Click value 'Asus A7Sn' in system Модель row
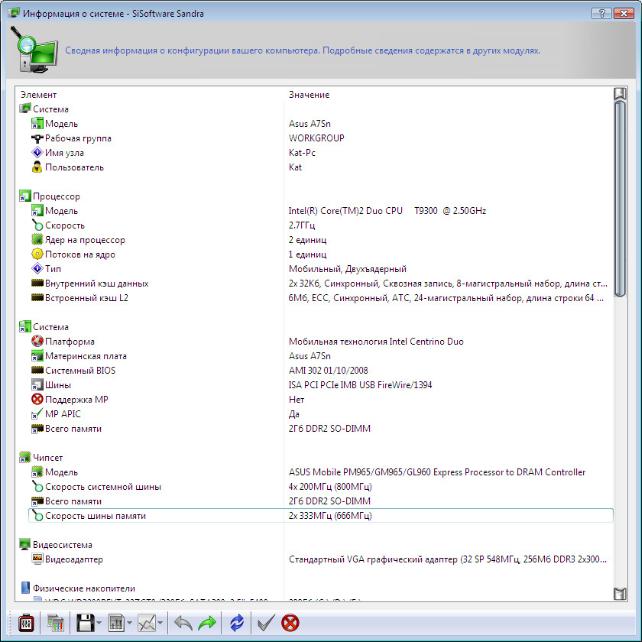The image size is (642, 642). 310,124
